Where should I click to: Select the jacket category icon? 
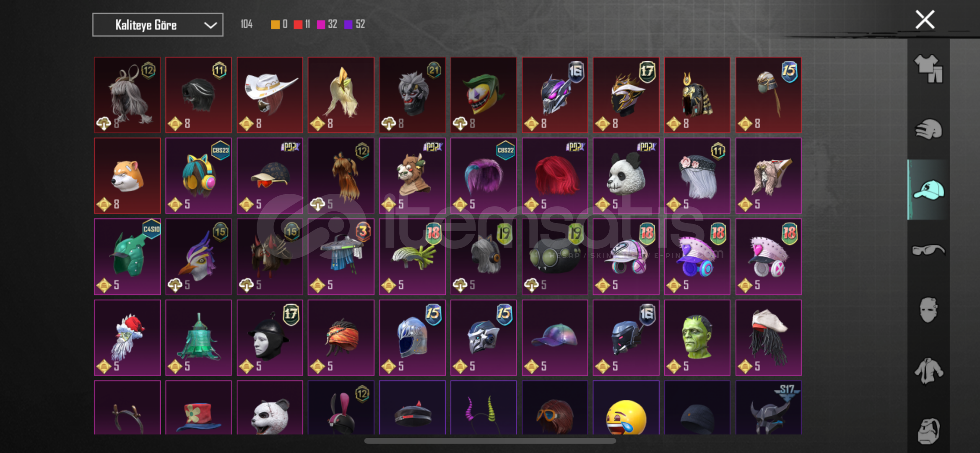[x=928, y=370]
